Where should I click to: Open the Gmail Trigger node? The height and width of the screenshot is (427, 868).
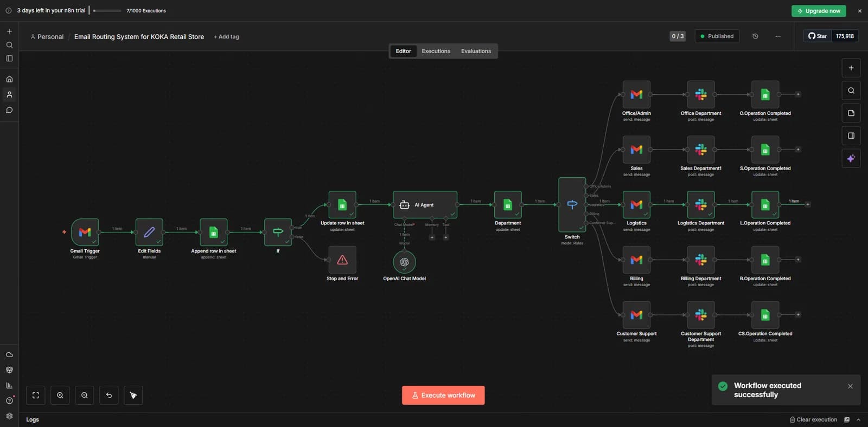[x=85, y=232]
